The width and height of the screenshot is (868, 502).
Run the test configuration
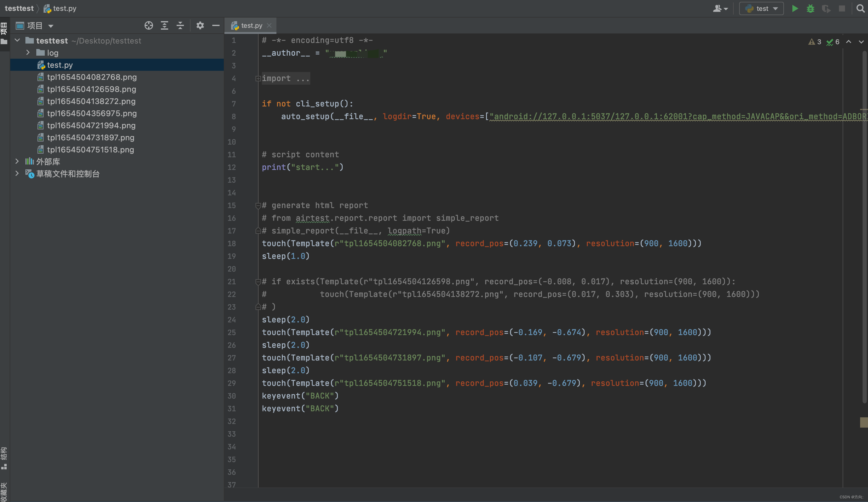tap(795, 8)
